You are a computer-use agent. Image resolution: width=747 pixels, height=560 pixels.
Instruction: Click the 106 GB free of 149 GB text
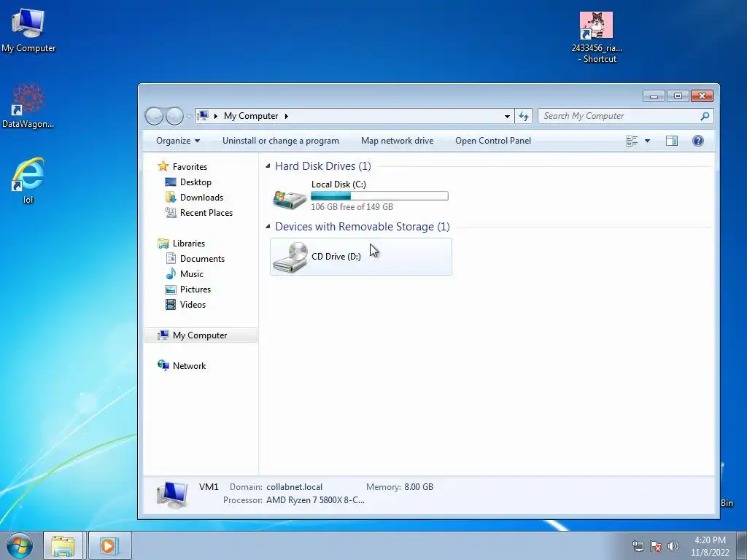(x=352, y=207)
